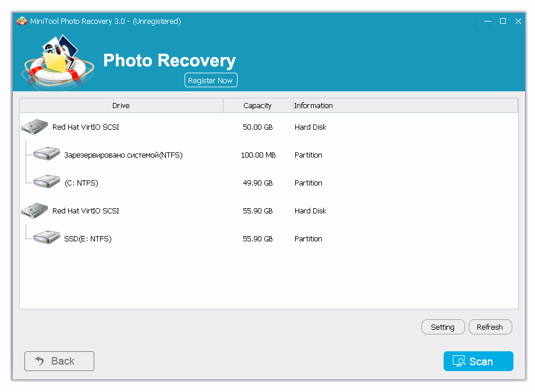Open the Setting dialog
This screenshot has height=392, width=535.
point(443,327)
